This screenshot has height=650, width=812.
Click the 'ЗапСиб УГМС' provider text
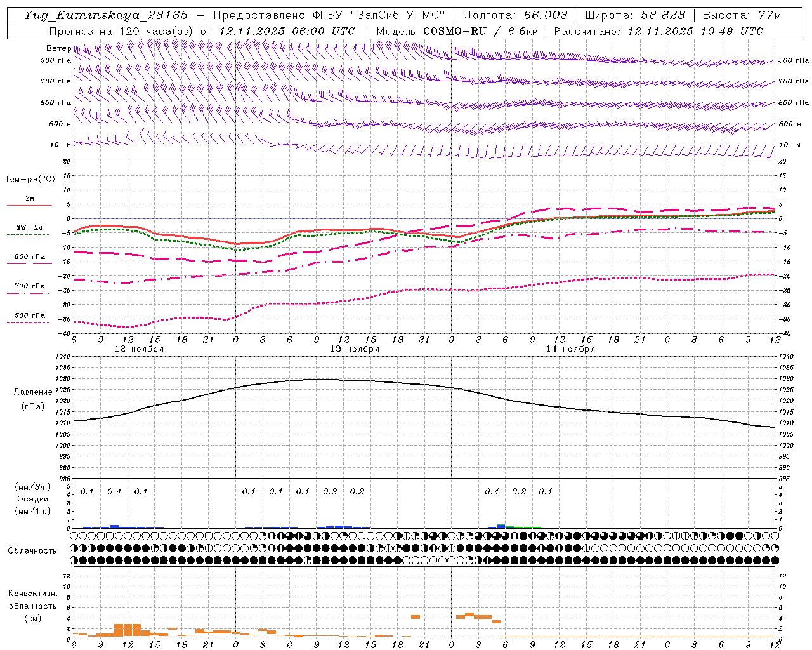pos(398,15)
